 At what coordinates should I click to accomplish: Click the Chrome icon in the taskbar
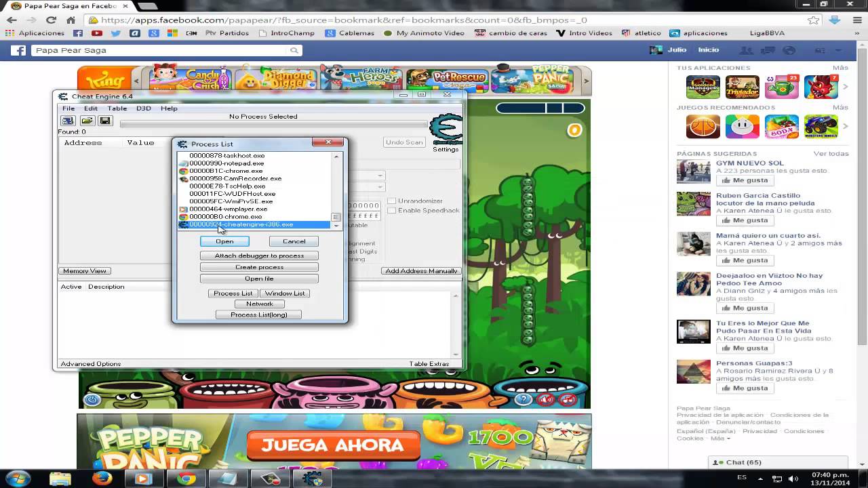click(x=186, y=479)
